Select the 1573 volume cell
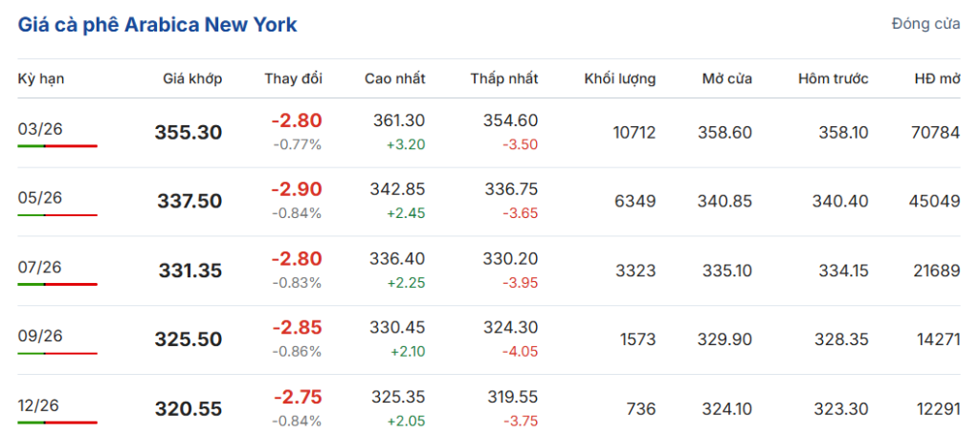Image resolution: width=980 pixels, height=437 pixels. pos(637,339)
